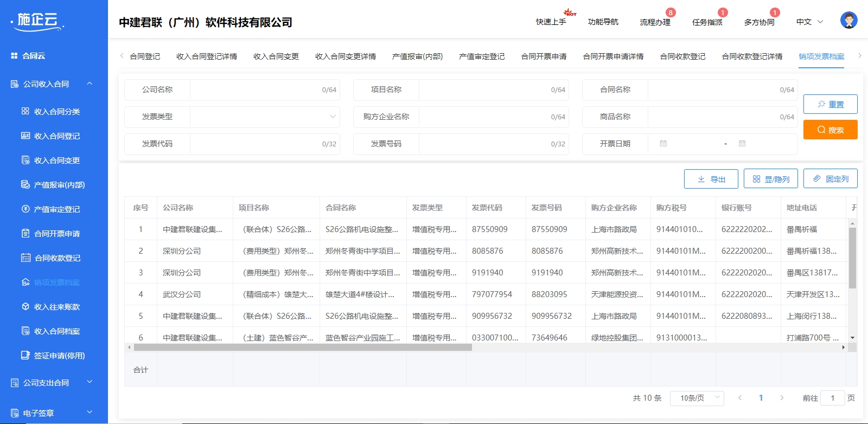Viewport: 868px width, 424px height.
Task: Click the table scroll-down arrow
Action: click(852, 338)
